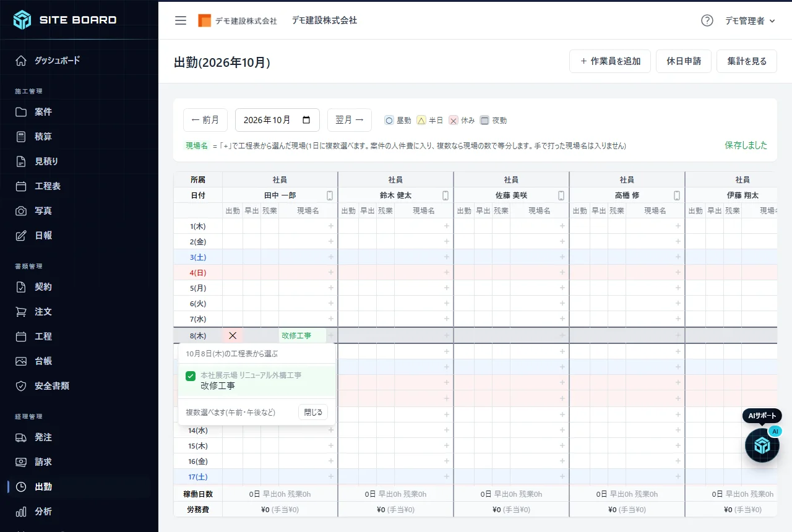
Task: Click the X absence mark on 8(木)
Action: [233, 335]
